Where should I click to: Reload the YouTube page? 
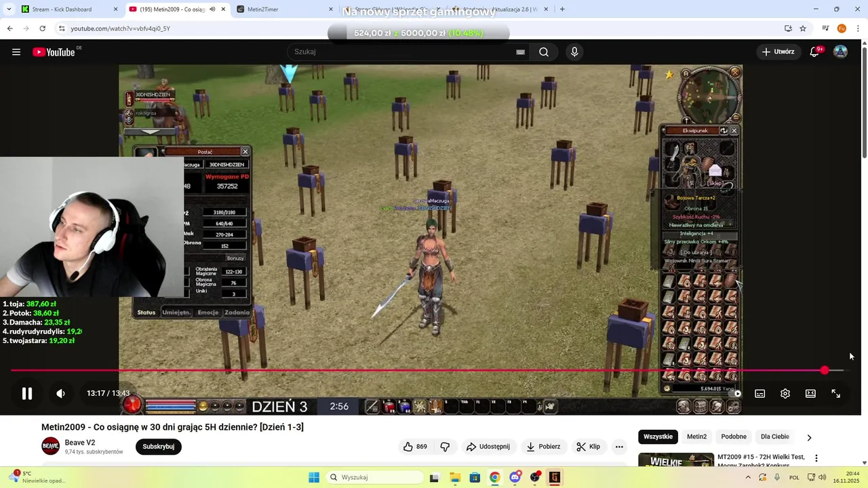click(x=42, y=28)
